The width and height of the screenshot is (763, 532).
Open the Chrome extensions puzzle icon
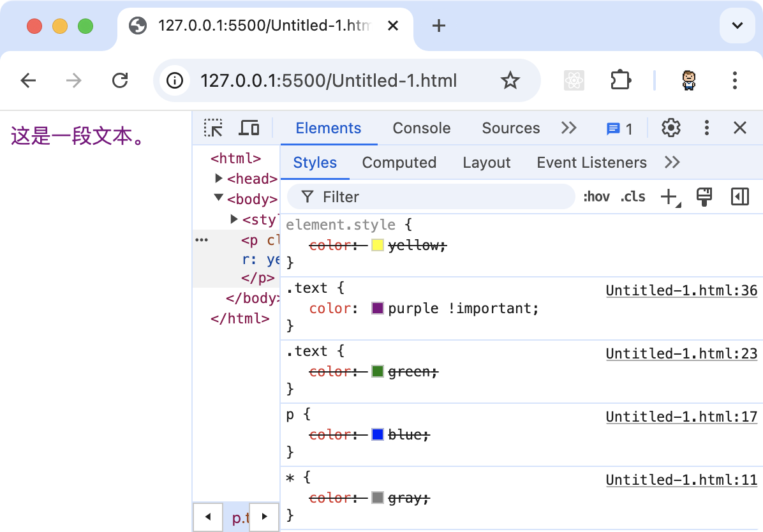(x=620, y=80)
